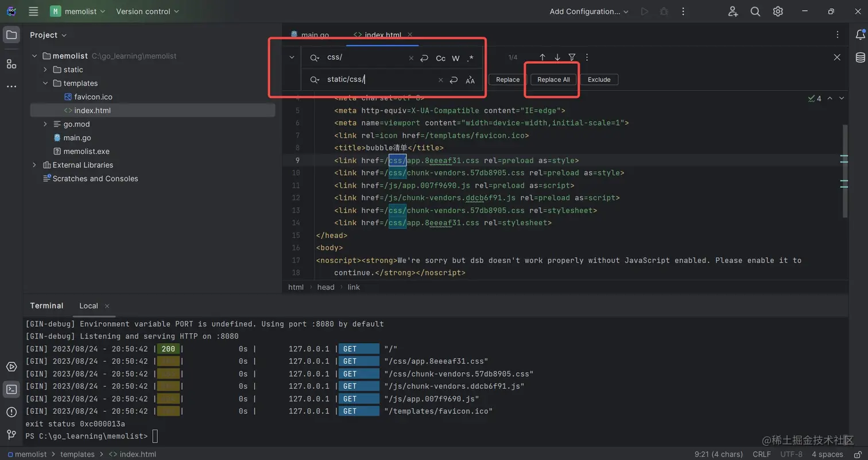Close the Local terminal session tab
The height and width of the screenshot is (460, 868).
click(x=107, y=306)
